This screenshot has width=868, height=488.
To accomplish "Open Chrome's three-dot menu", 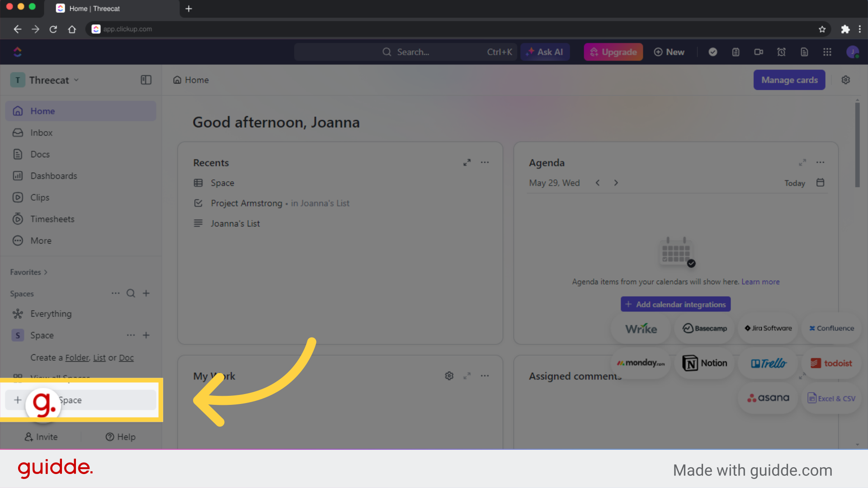I will tap(861, 29).
